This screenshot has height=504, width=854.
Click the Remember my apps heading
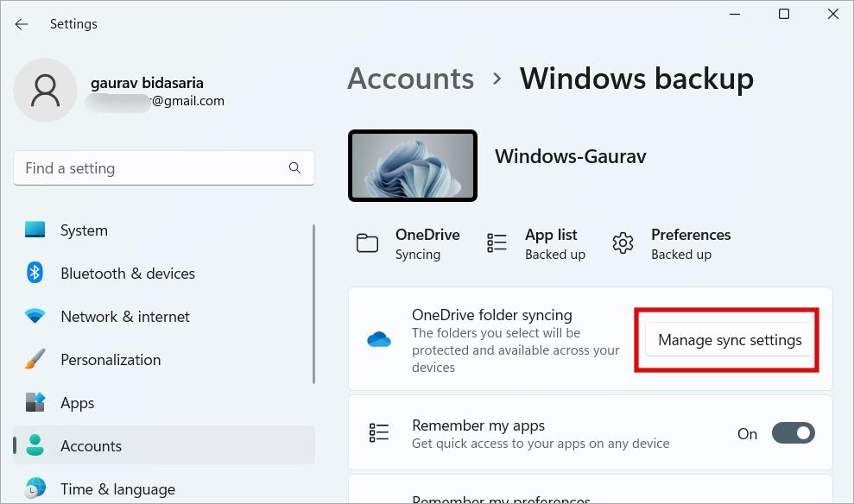[x=478, y=425]
